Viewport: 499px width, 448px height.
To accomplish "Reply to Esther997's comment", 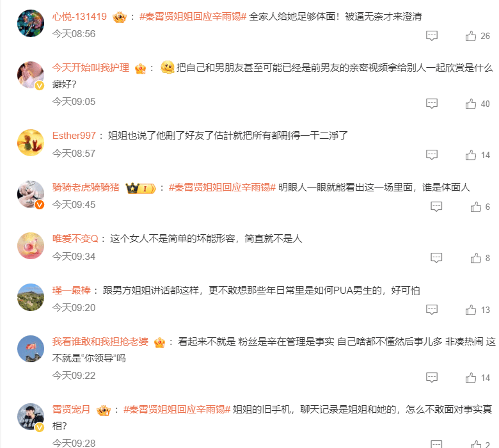I will 432,155.
